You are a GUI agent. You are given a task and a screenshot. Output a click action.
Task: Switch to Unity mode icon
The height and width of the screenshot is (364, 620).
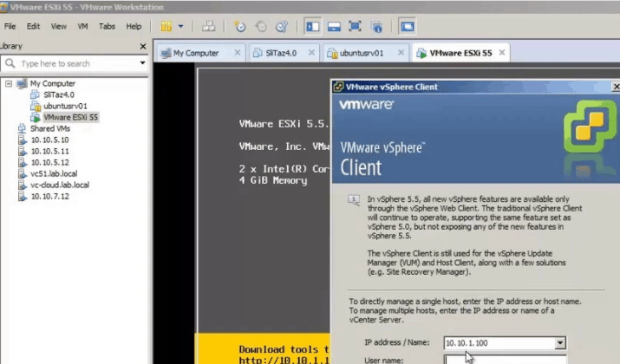point(376,27)
